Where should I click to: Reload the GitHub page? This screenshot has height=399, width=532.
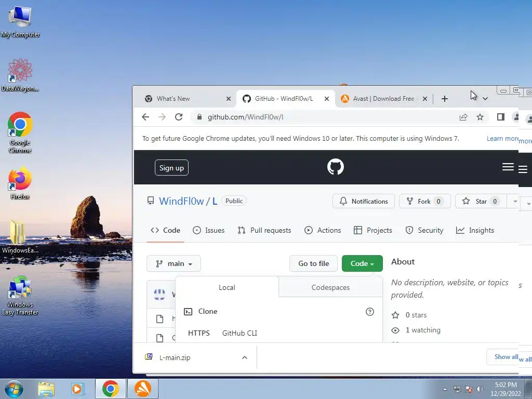click(x=179, y=117)
